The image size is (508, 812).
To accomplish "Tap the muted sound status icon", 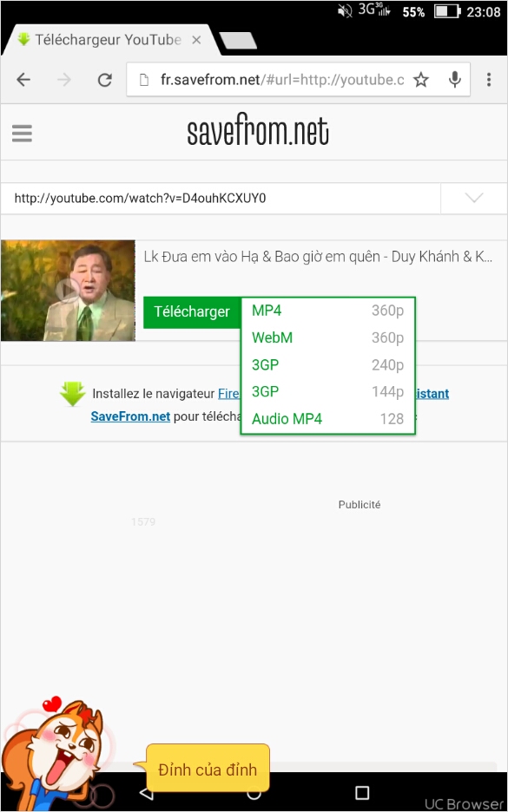I will [345, 11].
